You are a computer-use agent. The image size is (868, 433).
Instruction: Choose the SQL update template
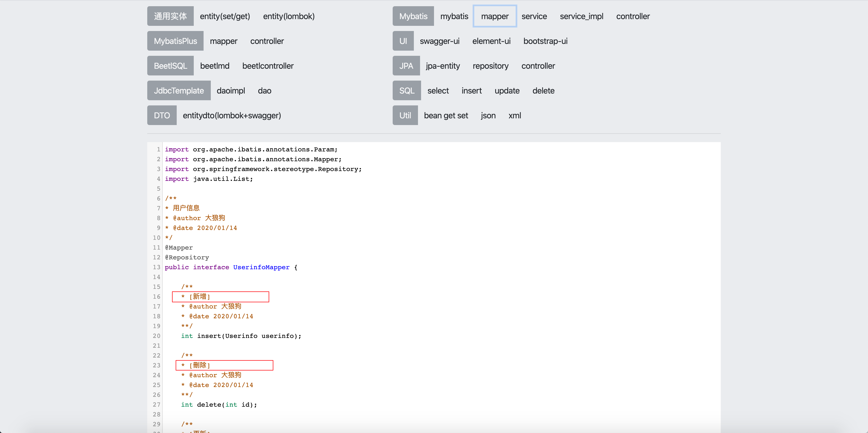point(507,91)
